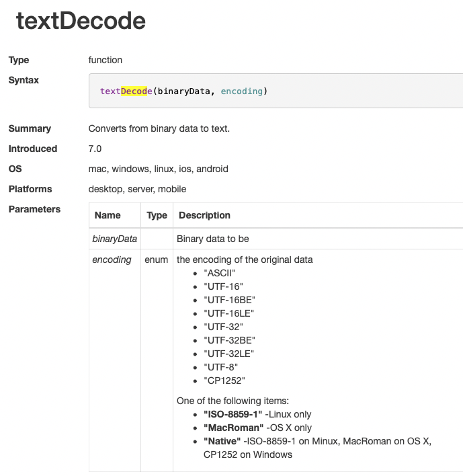Click the Introduced version 7.0 value

point(95,149)
